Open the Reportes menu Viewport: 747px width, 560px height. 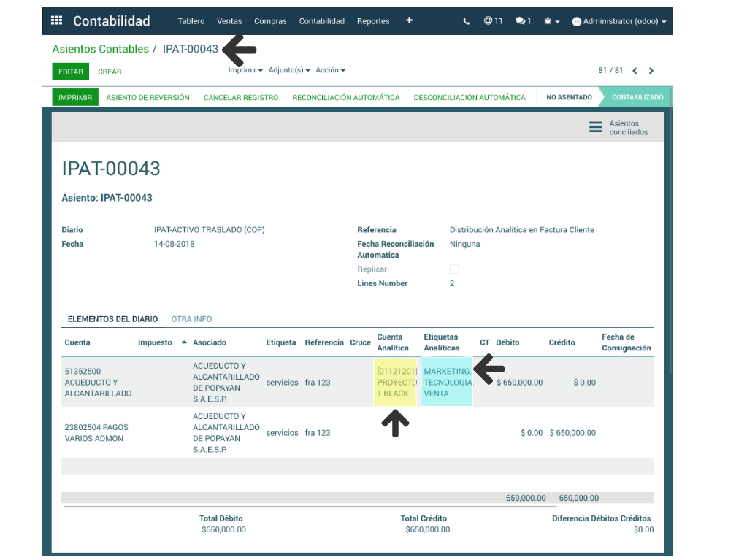tap(373, 21)
